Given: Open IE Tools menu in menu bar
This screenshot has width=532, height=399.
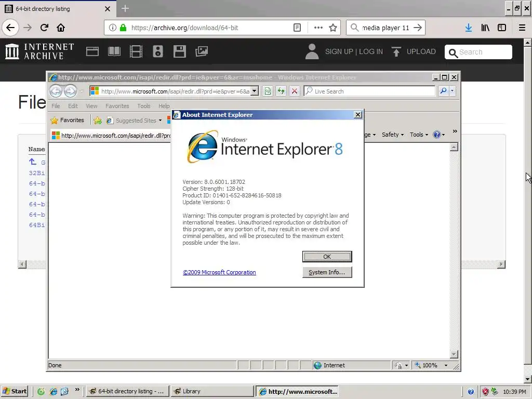Looking at the screenshot, I should coord(144,106).
